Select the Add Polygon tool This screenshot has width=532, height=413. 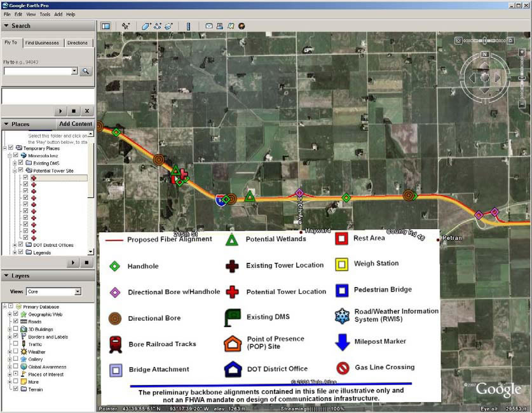[146, 26]
